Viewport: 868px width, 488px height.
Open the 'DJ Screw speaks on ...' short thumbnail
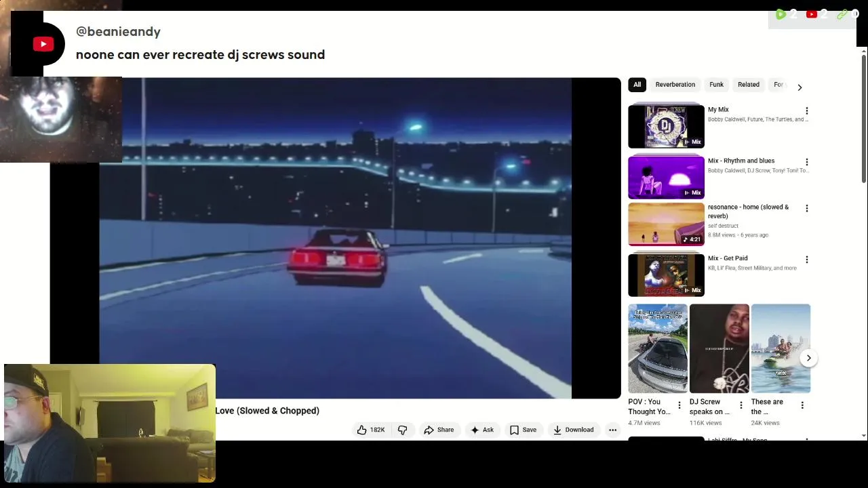click(719, 348)
